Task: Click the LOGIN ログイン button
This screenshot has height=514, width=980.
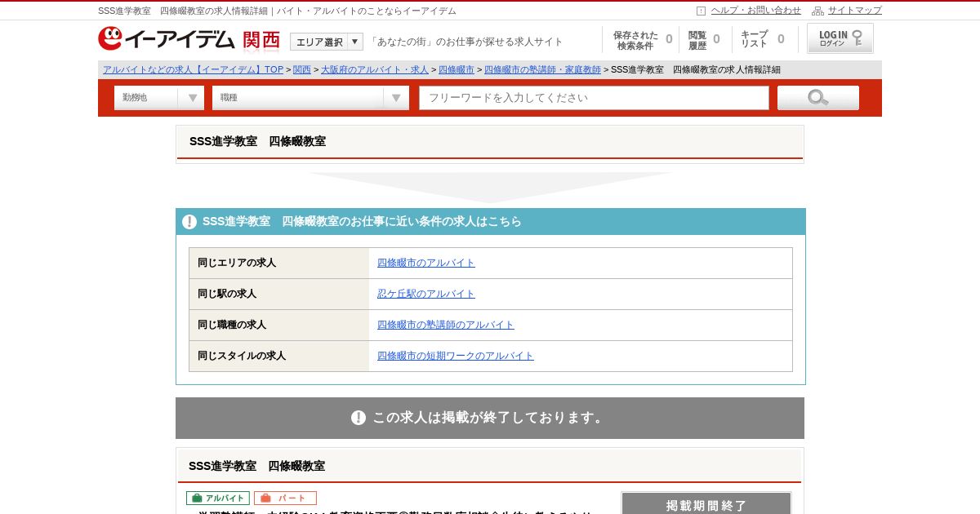Action: point(840,38)
